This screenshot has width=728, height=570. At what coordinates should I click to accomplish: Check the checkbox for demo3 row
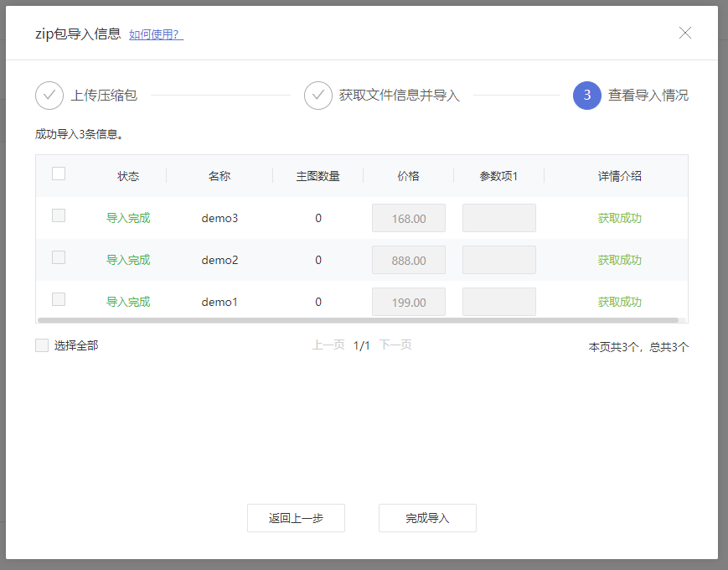(58, 215)
